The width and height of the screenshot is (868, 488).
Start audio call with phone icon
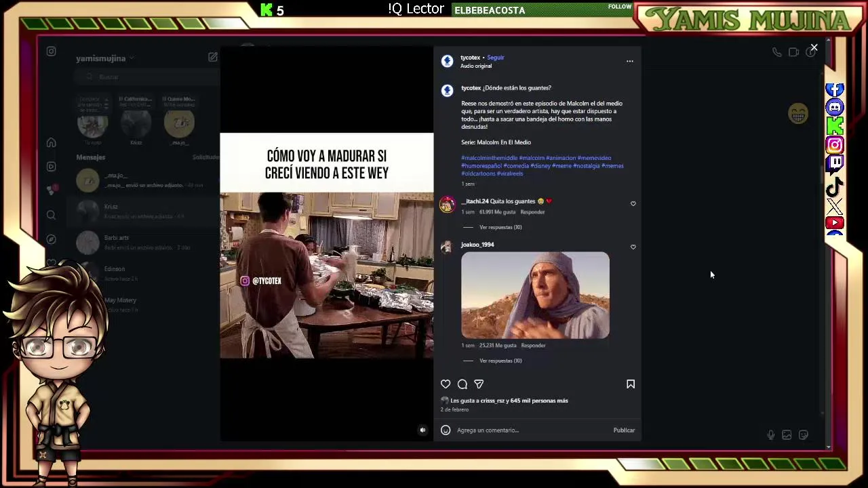tap(776, 52)
